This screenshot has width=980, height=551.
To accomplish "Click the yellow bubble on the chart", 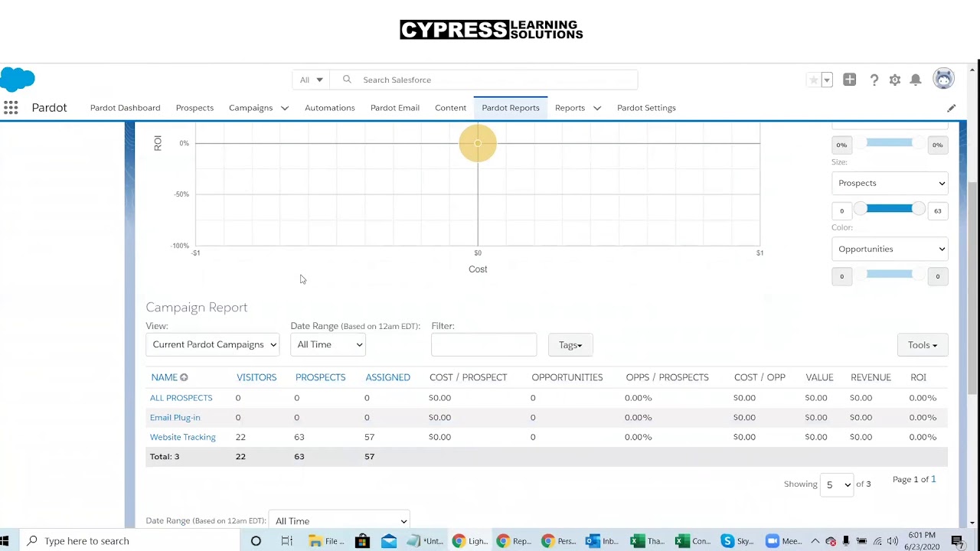I will pyautogui.click(x=478, y=143).
